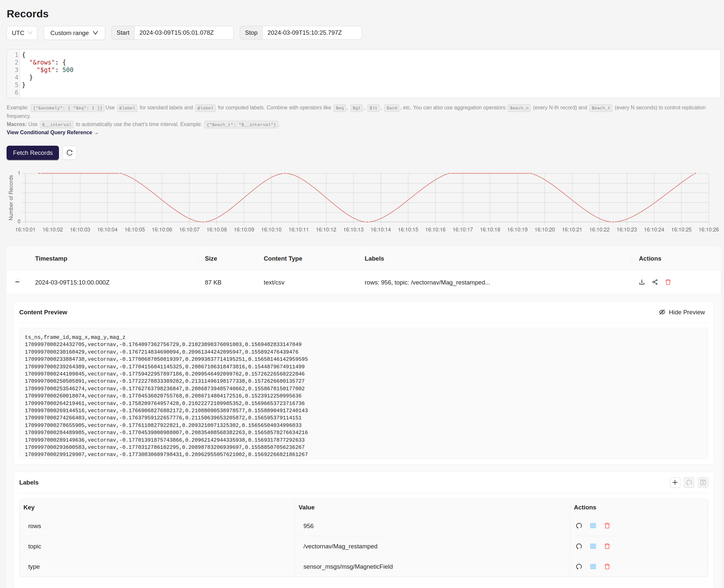Open the UTC timezone dropdown
The height and width of the screenshot is (588, 724).
tap(22, 33)
